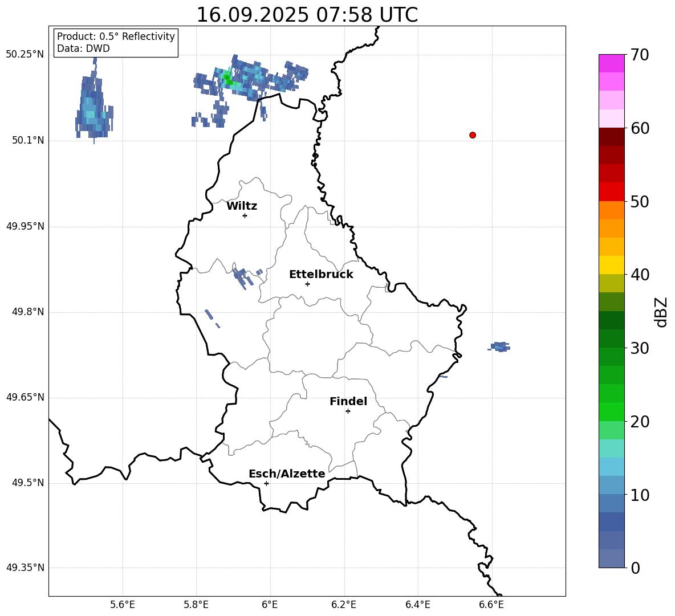
Task: Click the Findel station cross marker
Action: (348, 411)
